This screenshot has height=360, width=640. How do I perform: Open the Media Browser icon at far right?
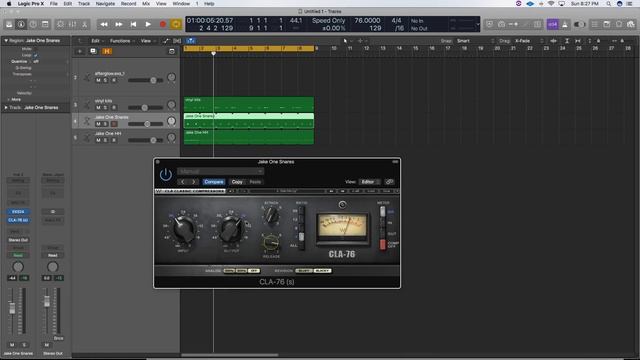pos(631,24)
